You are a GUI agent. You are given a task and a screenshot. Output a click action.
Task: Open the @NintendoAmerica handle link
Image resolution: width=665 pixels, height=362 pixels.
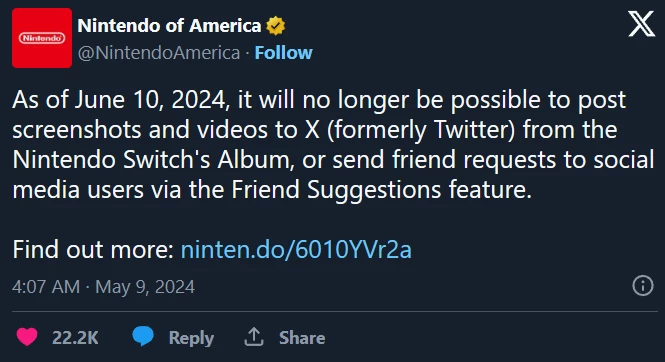159,53
